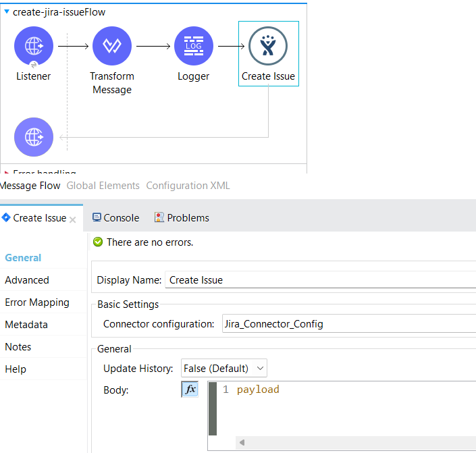Viewport: 476px width, 453px height.
Task: Open the Console tab
Action: [x=115, y=218]
